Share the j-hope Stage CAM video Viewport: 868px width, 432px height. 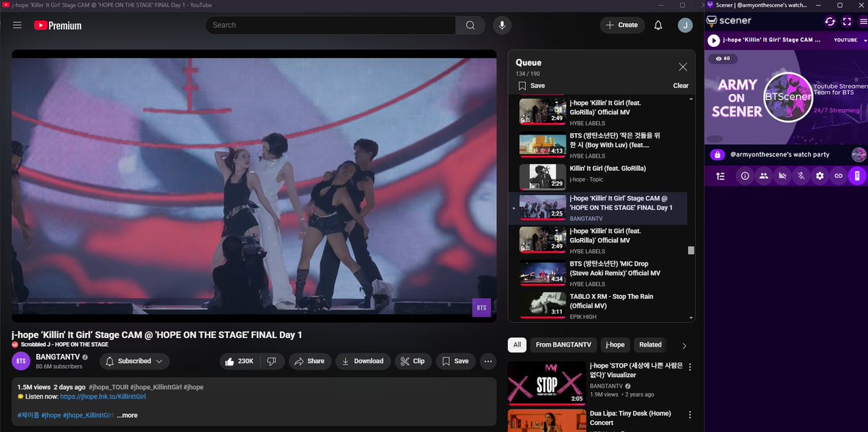310,361
